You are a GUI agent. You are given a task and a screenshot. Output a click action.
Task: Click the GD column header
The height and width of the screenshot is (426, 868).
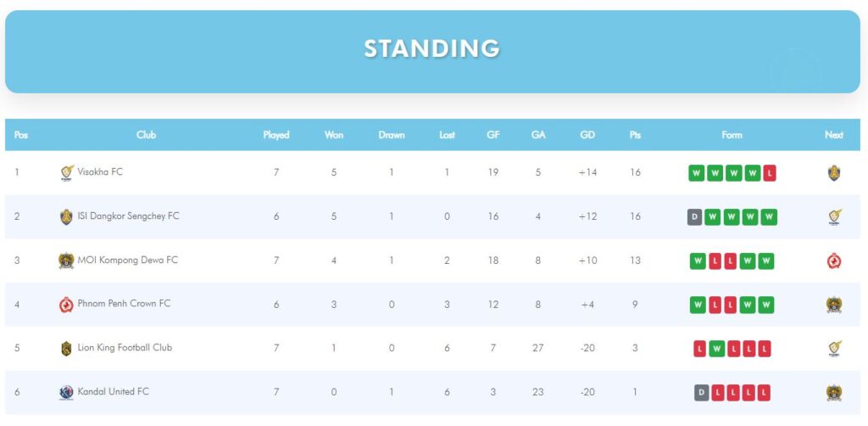point(587,135)
